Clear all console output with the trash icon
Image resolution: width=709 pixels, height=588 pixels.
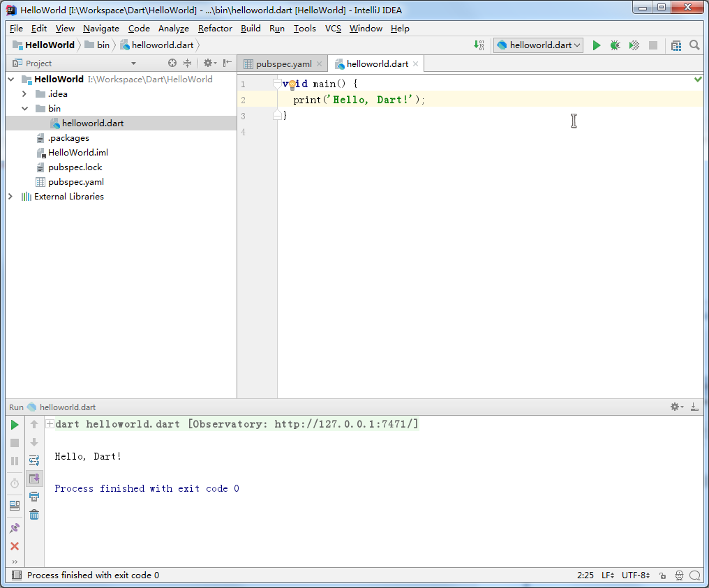[x=34, y=515]
